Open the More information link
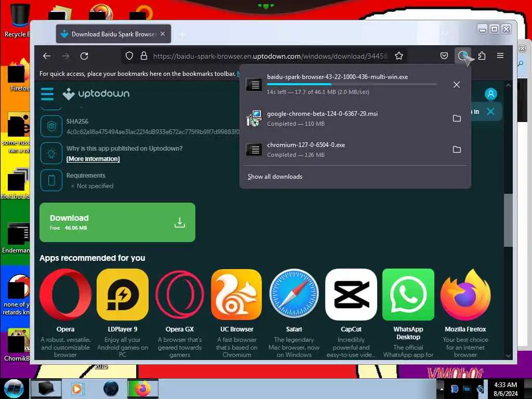 tap(93, 159)
